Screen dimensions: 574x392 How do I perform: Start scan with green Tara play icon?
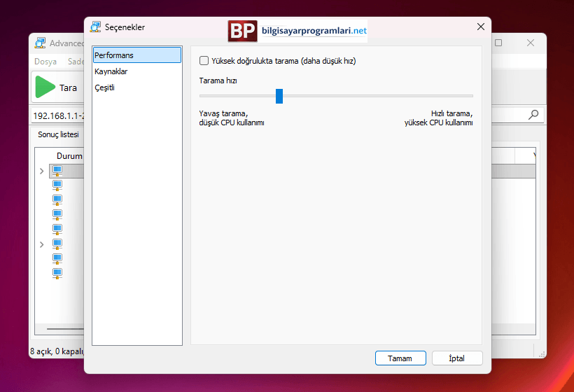[x=45, y=87]
